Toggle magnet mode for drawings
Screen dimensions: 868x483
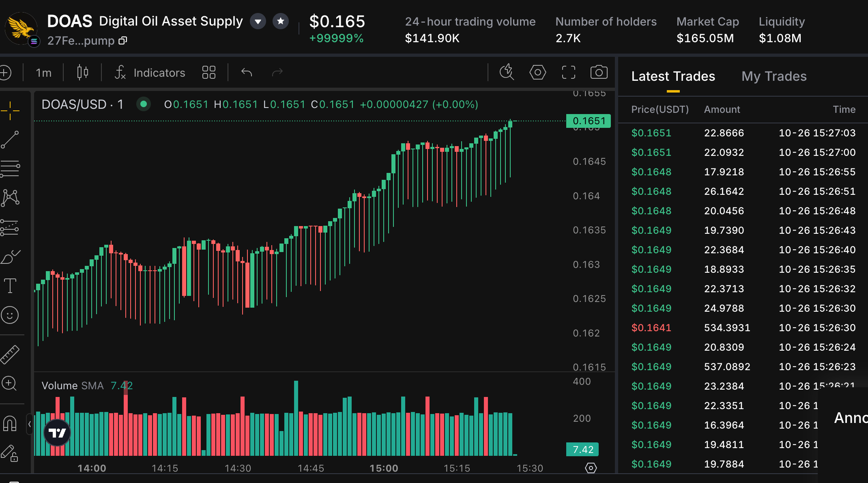10,423
